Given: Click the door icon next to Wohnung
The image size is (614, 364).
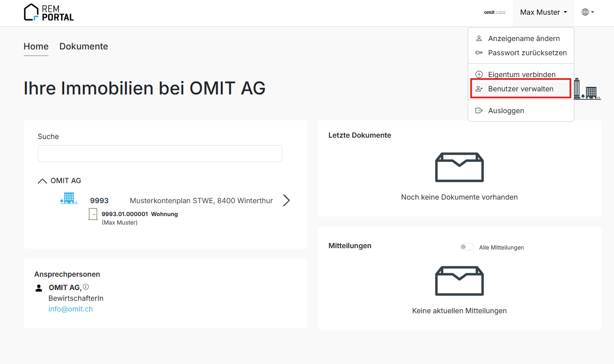Looking at the screenshot, I should point(93,214).
